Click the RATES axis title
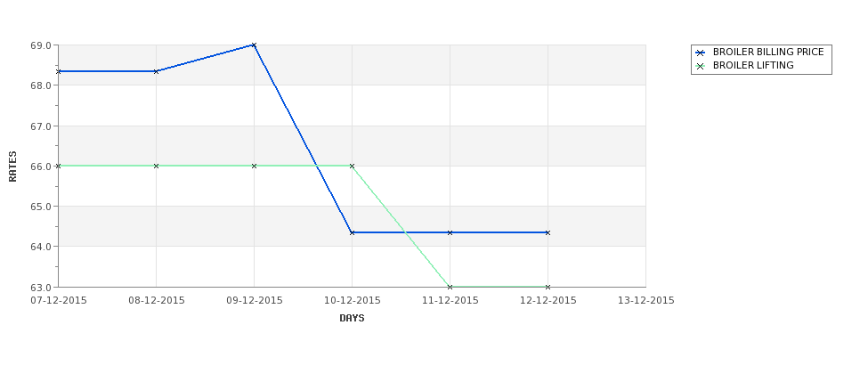The height and width of the screenshot is (382, 868). (12, 167)
